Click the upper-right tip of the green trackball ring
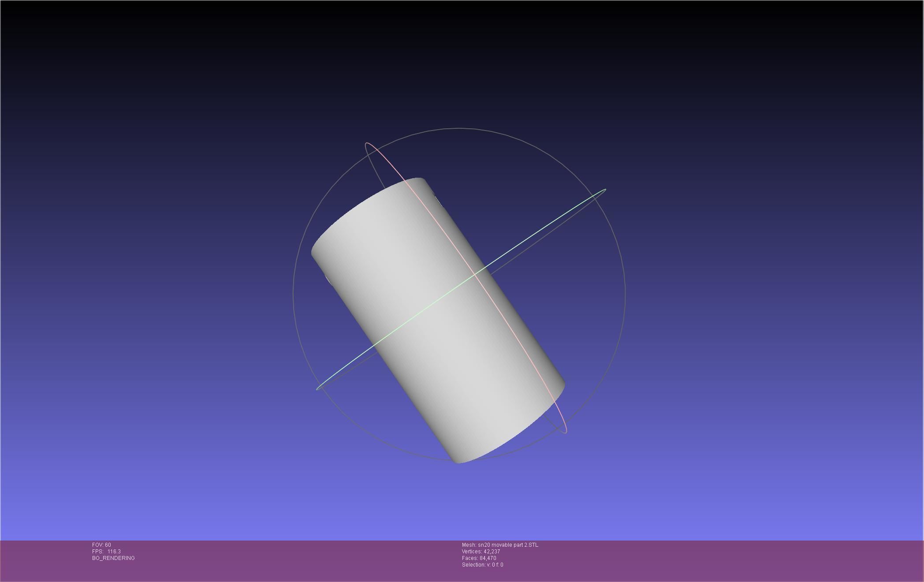 coord(605,190)
